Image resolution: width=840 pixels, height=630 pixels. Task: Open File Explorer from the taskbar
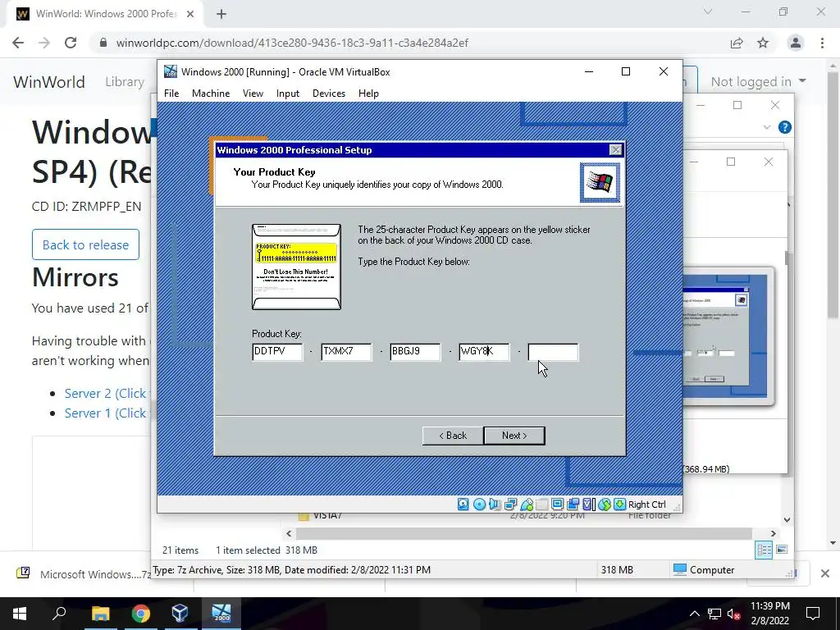pyautogui.click(x=100, y=614)
